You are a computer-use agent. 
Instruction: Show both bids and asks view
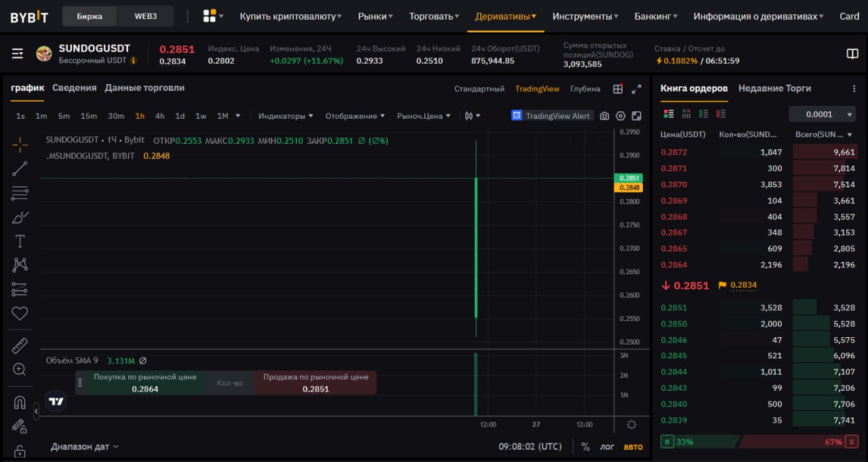(669, 114)
